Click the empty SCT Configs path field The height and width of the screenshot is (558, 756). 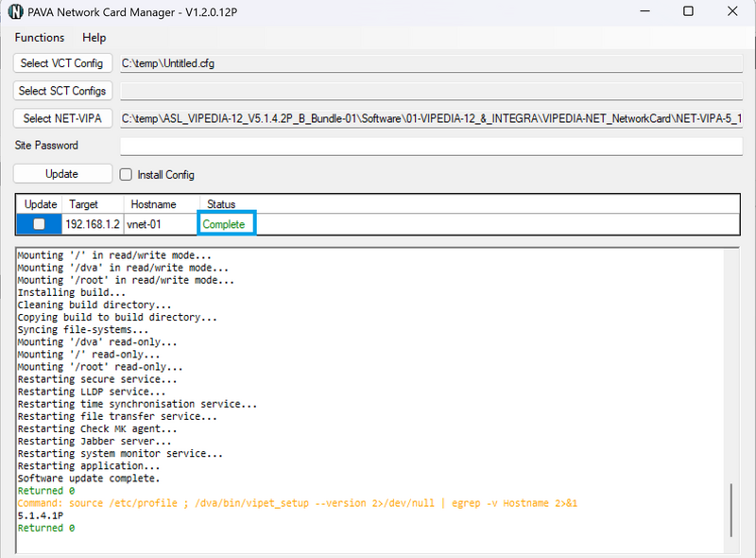(x=431, y=91)
